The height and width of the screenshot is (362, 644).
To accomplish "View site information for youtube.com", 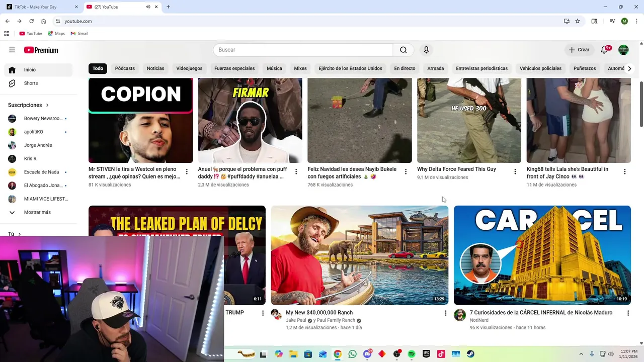I will click(58, 21).
